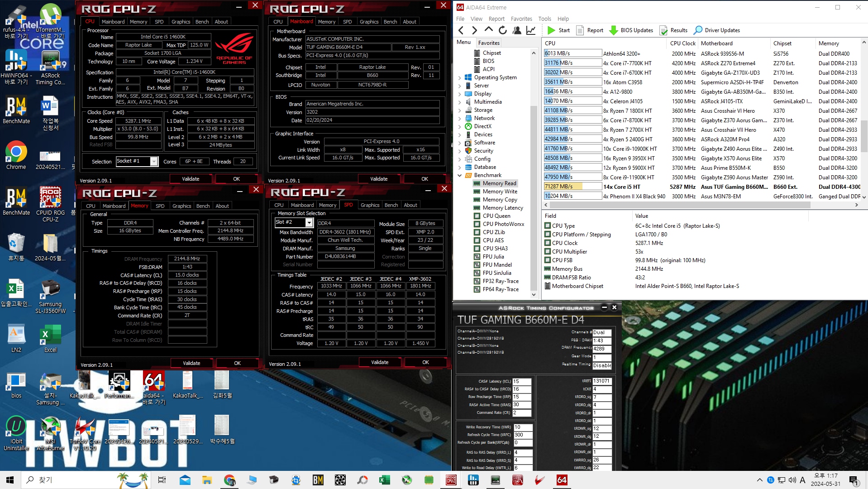Select Memory Latency benchmark in tree

tap(502, 208)
